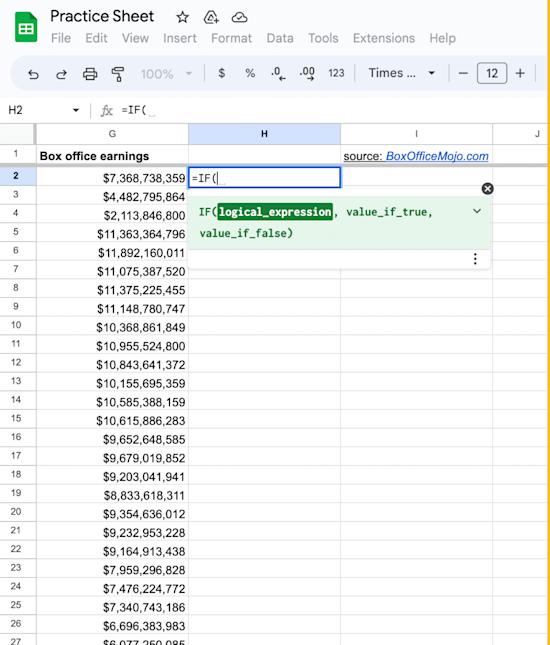Image resolution: width=550 pixels, height=645 pixels.
Task: Redo the last action
Action: click(x=61, y=74)
